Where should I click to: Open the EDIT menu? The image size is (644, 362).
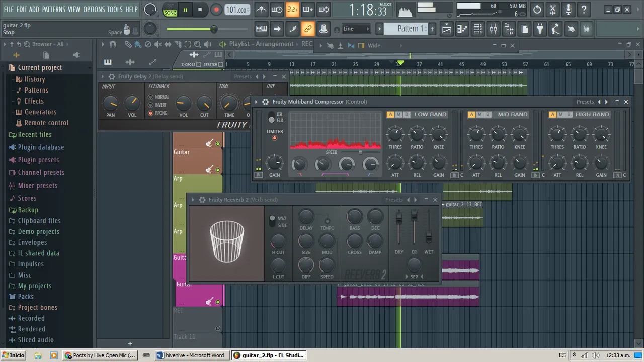(22, 10)
